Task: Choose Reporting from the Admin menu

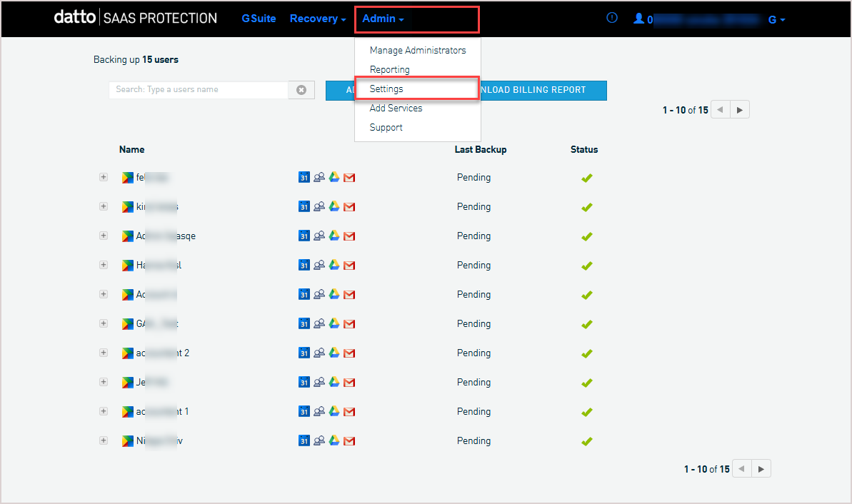Action: 390,69
